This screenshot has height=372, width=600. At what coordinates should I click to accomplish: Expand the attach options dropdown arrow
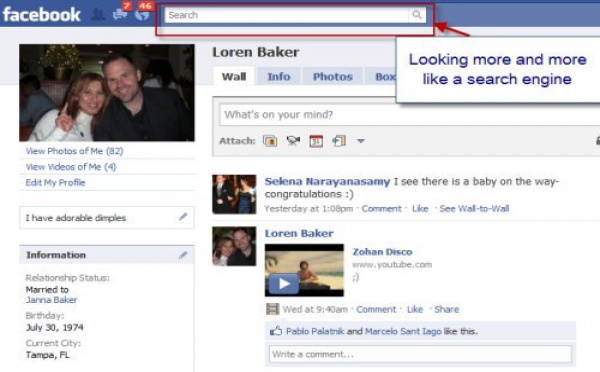point(360,141)
